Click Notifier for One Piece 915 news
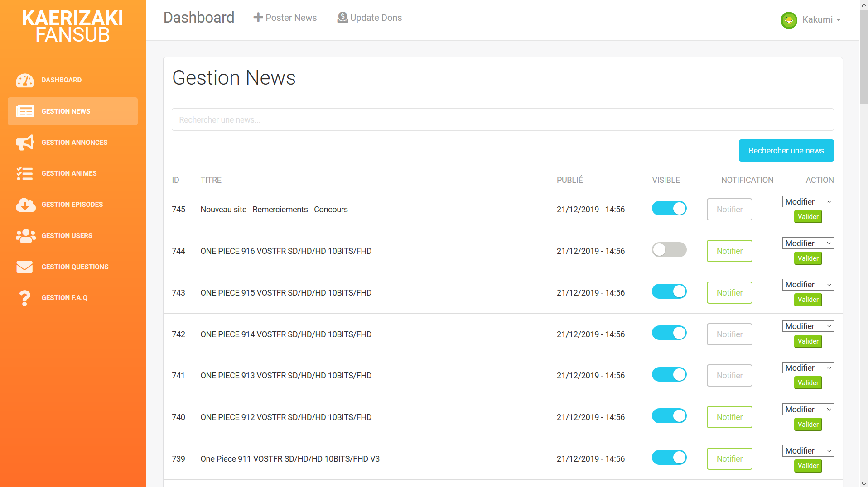The width and height of the screenshot is (868, 487). (729, 293)
